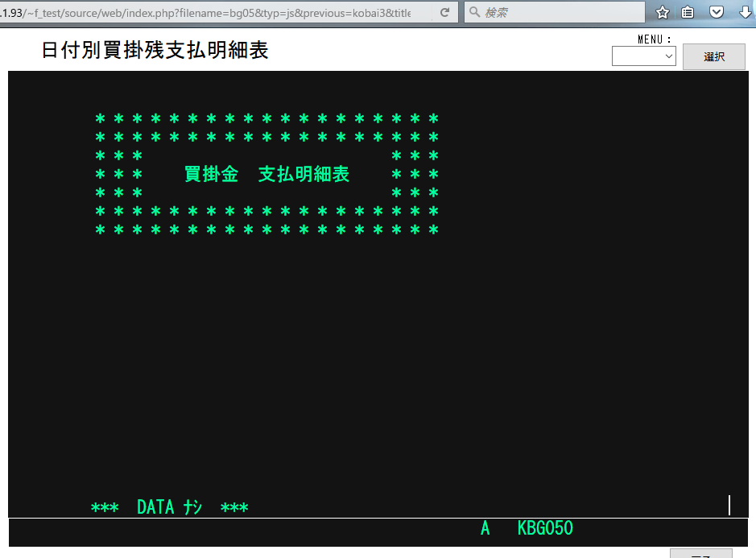Screen dimensions: 756x558
Task: Bookmark this page with the star icon
Action: coord(663,13)
